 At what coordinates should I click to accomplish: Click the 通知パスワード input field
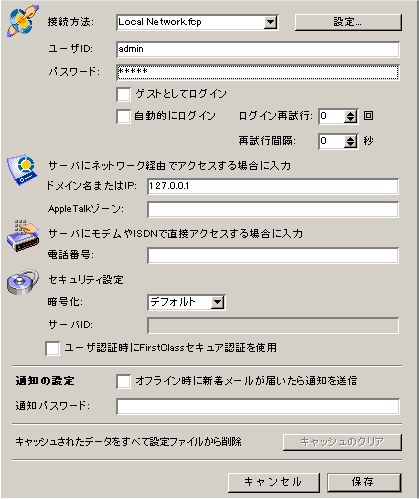(x=258, y=406)
